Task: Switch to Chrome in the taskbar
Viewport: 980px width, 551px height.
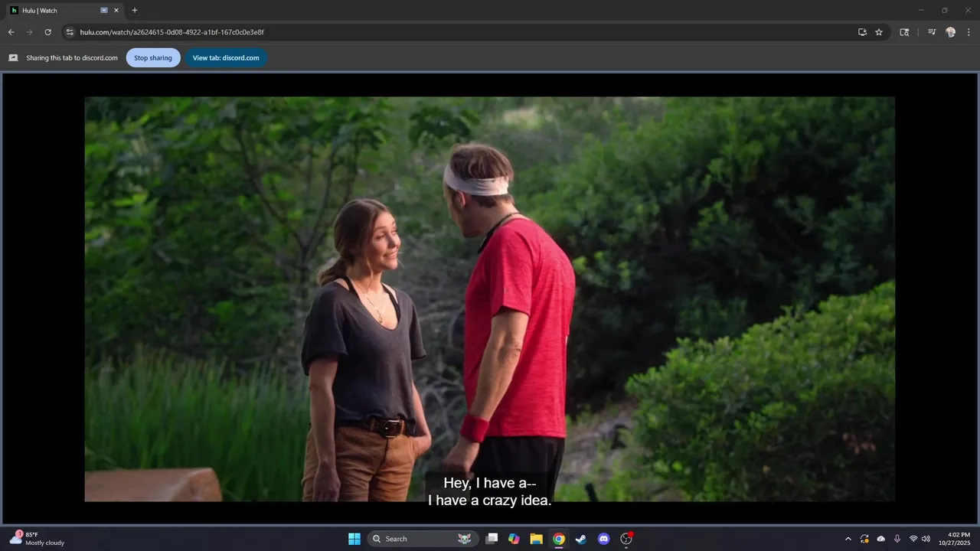Action: [x=559, y=539]
